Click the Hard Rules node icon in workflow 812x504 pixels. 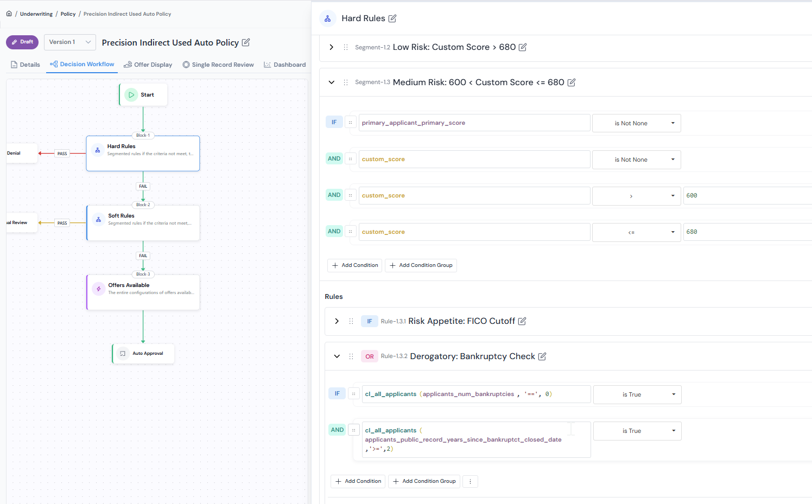[98, 150]
